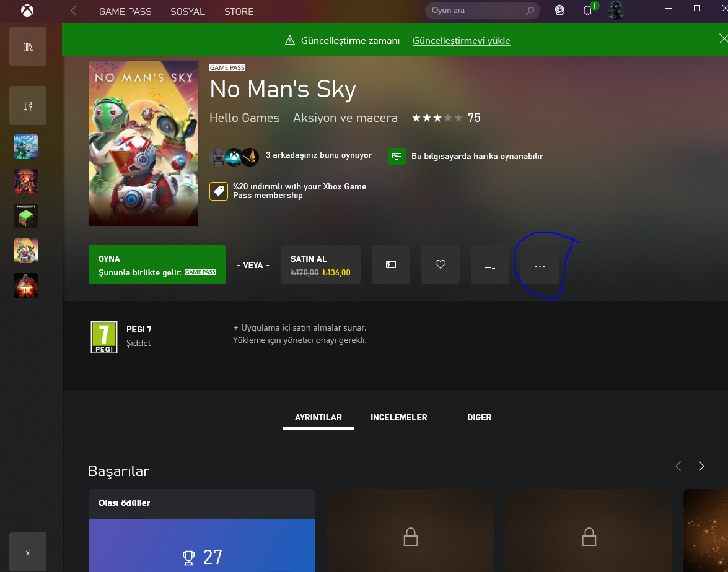Click the GAME PASS badge above title
728x572 pixels.
coord(227,67)
